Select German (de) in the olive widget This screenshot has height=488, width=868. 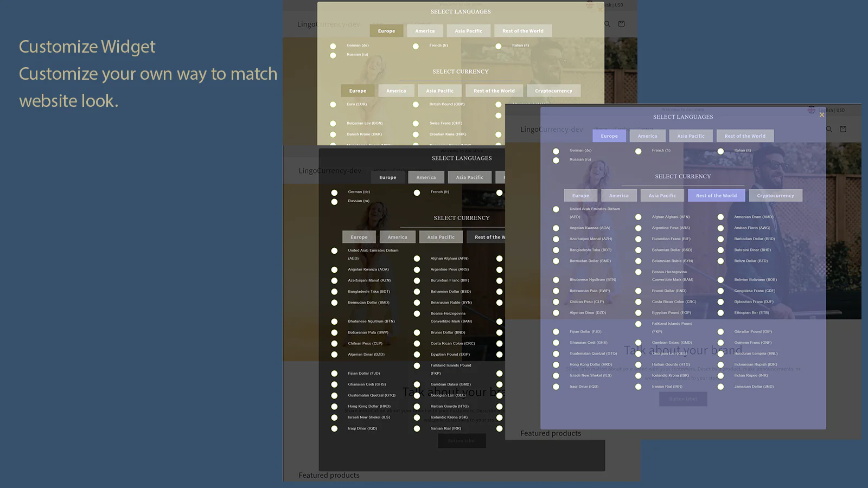[x=333, y=46]
